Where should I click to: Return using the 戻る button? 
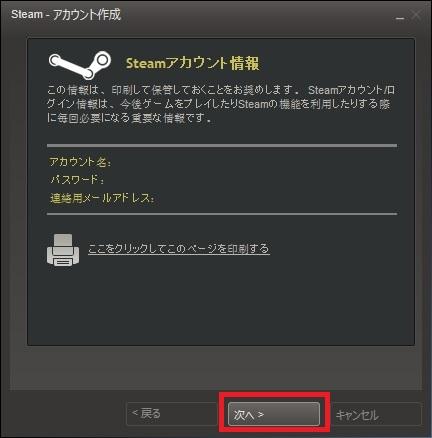[172, 414]
